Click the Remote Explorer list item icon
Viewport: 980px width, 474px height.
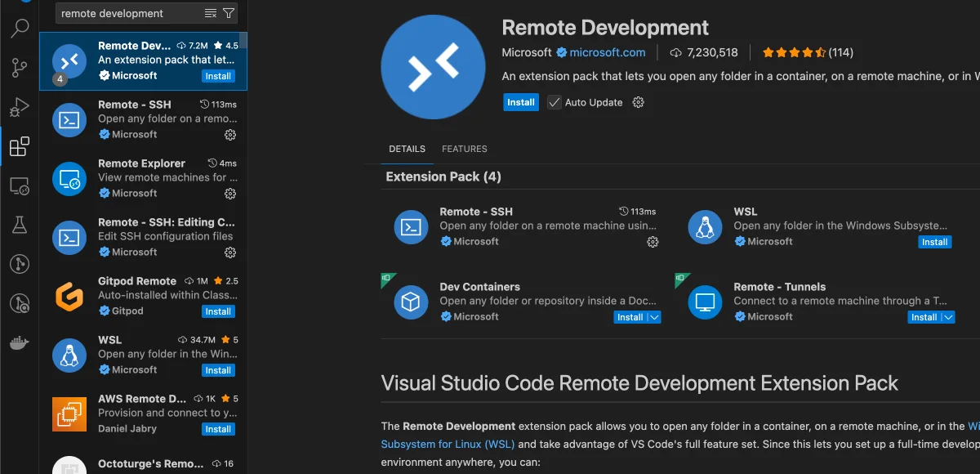coord(69,178)
